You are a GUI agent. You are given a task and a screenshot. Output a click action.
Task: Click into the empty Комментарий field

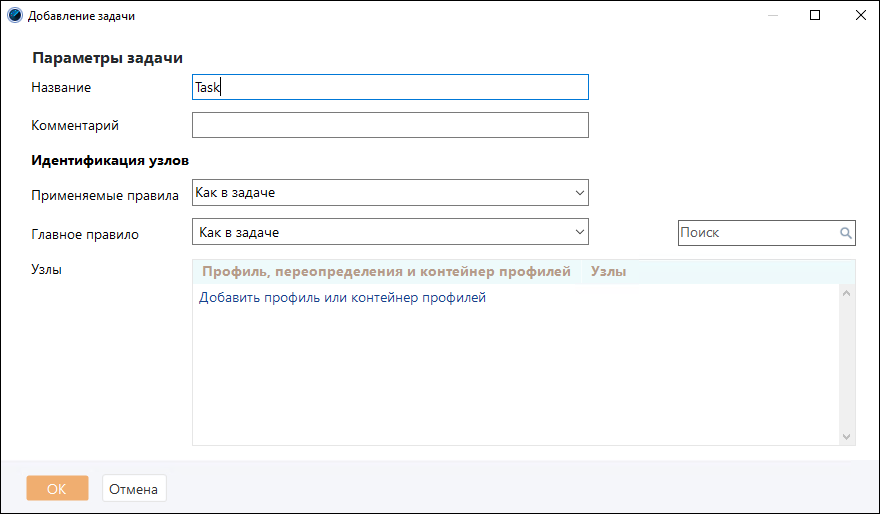(390, 125)
